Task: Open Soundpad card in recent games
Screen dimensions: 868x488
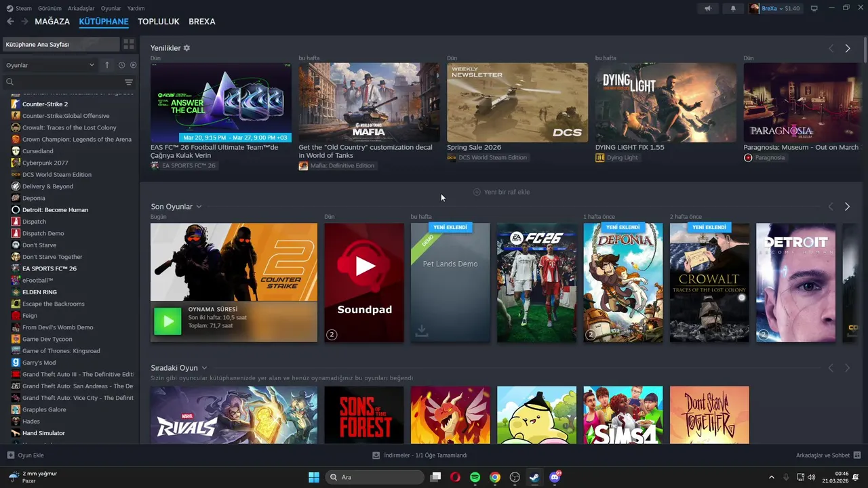Action: pos(364,283)
